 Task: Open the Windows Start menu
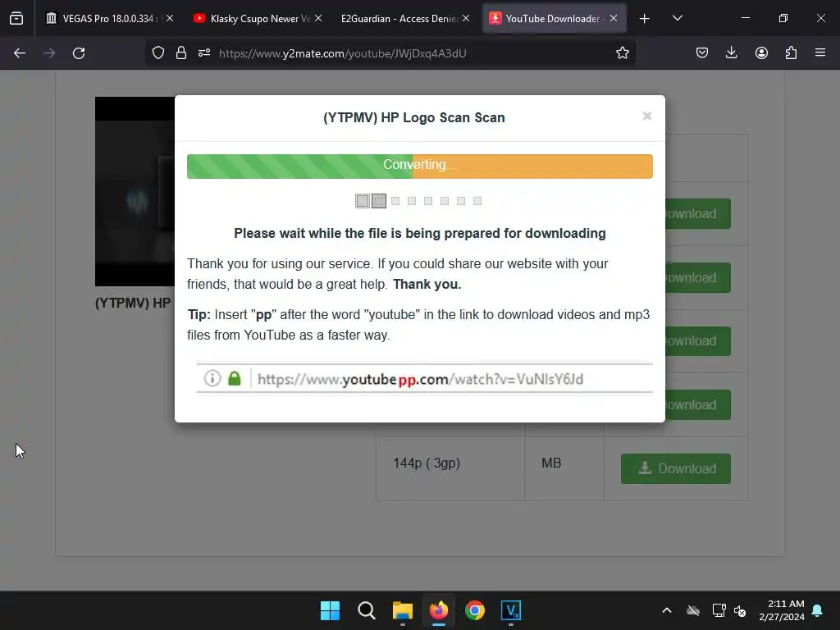pyautogui.click(x=330, y=610)
